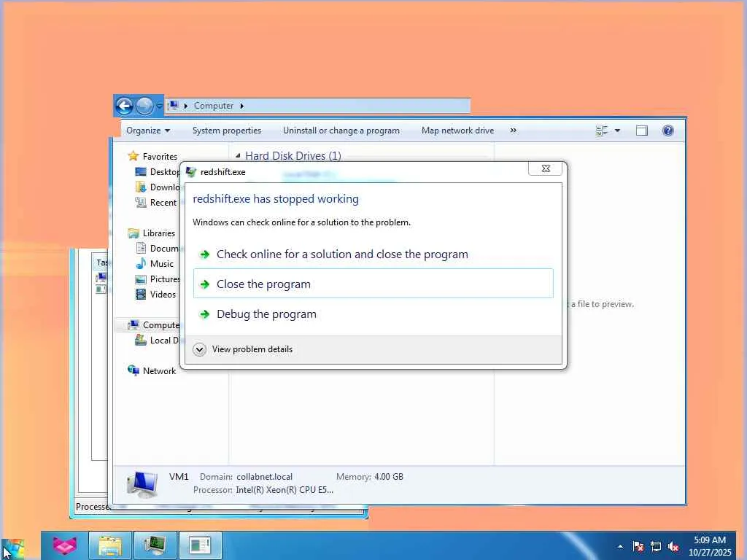The image size is (747, 560).
Task: Toggle the preview pane icon
Action: point(642,131)
